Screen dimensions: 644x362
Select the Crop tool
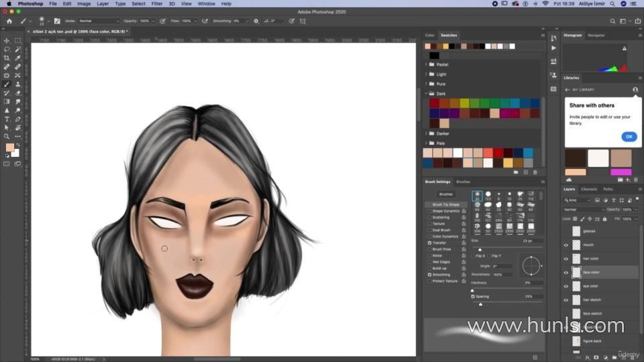coord(7,58)
